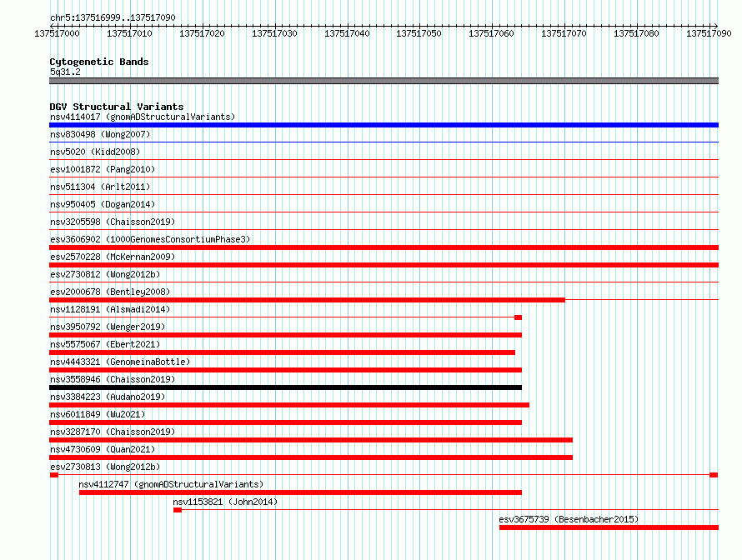Viewport: 742px width, 560px height.
Task: Open nsv3384223 (Audano2019) label
Action: coord(108,397)
